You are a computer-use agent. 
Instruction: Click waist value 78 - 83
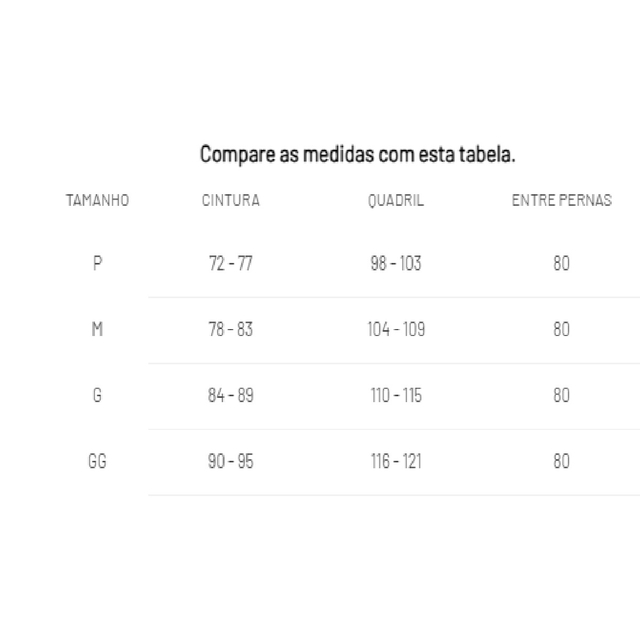point(231,329)
